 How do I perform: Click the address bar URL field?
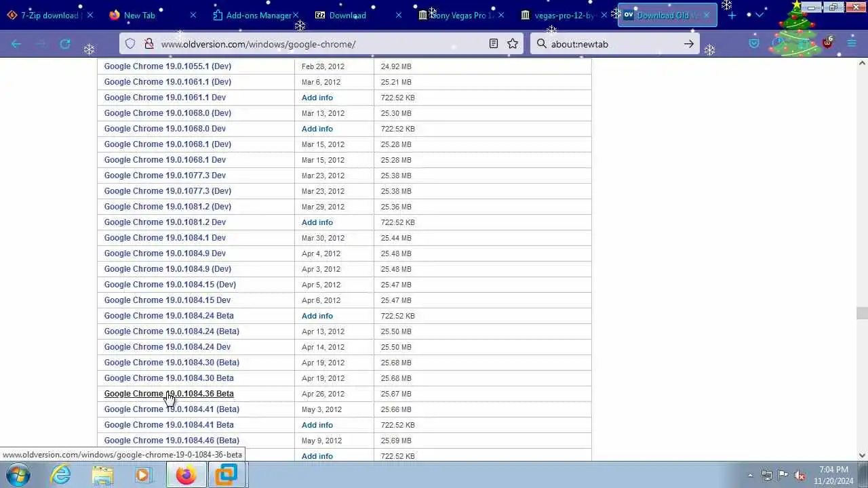[x=322, y=44]
